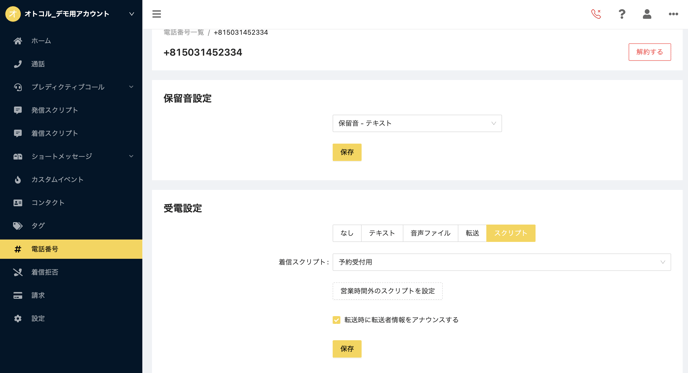Click the 受電設定 heading
688x373 pixels.
[183, 208]
